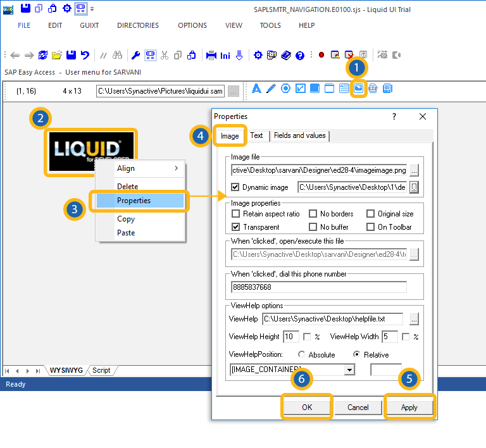The image size is (486, 448).
Task: Expand the IMAGE_CONTAINER dropdown
Action: pyautogui.click(x=349, y=370)
